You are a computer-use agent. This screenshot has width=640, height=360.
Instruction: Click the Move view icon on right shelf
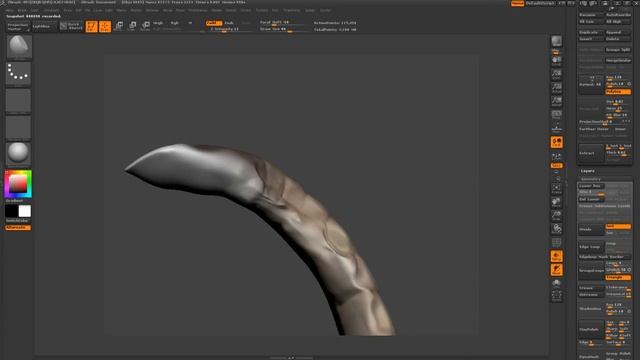pos(557,202)
